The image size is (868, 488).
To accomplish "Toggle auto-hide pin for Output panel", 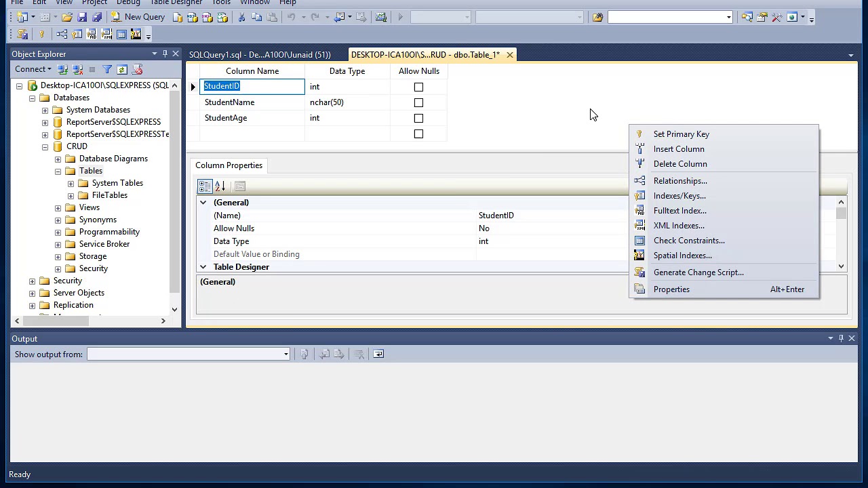I will click(x=841, y=338).
